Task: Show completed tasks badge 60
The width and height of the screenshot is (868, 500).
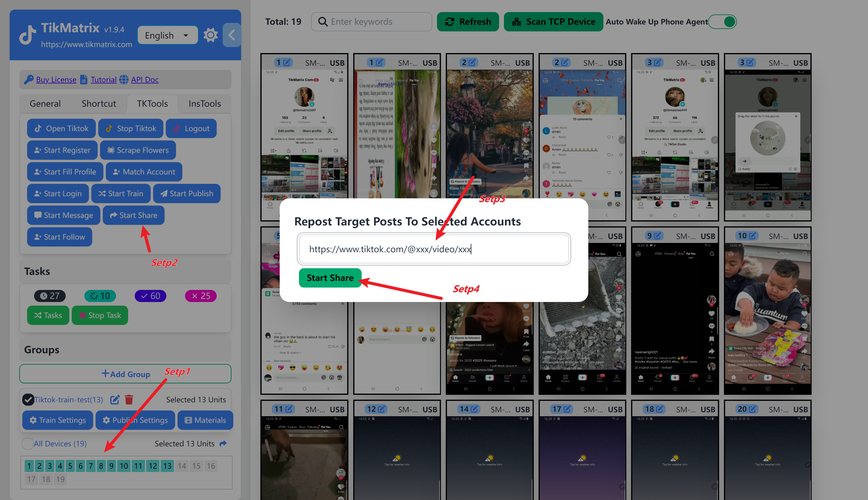Action: click(150, 296)
